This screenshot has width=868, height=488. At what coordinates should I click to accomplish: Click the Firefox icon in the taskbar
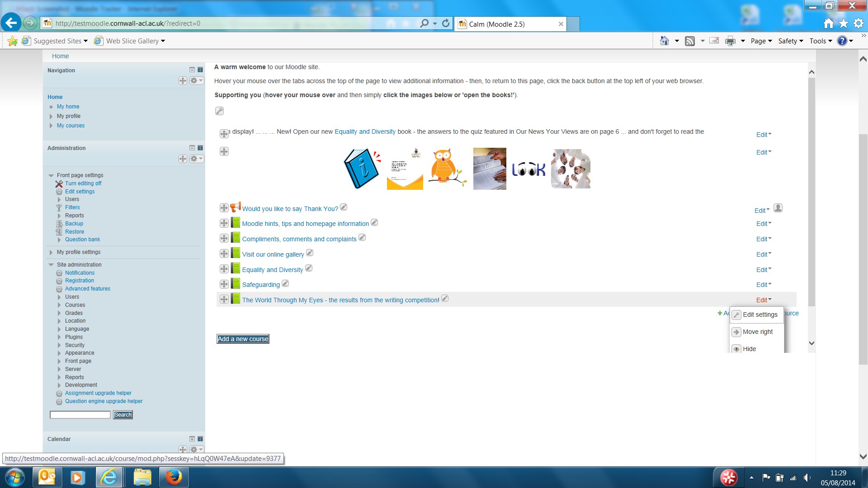(x=174, y=477)
